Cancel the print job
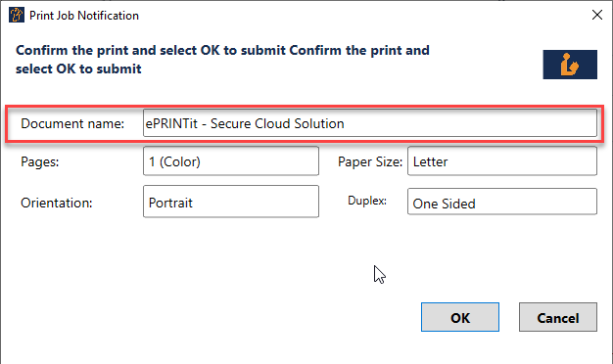 [558, 317]
